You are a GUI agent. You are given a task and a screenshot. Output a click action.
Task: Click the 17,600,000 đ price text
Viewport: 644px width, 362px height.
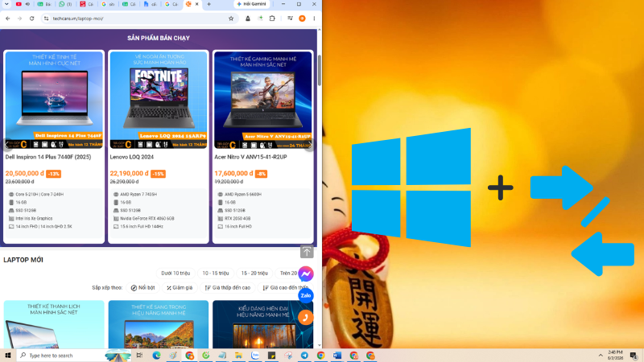pos(233,173)
